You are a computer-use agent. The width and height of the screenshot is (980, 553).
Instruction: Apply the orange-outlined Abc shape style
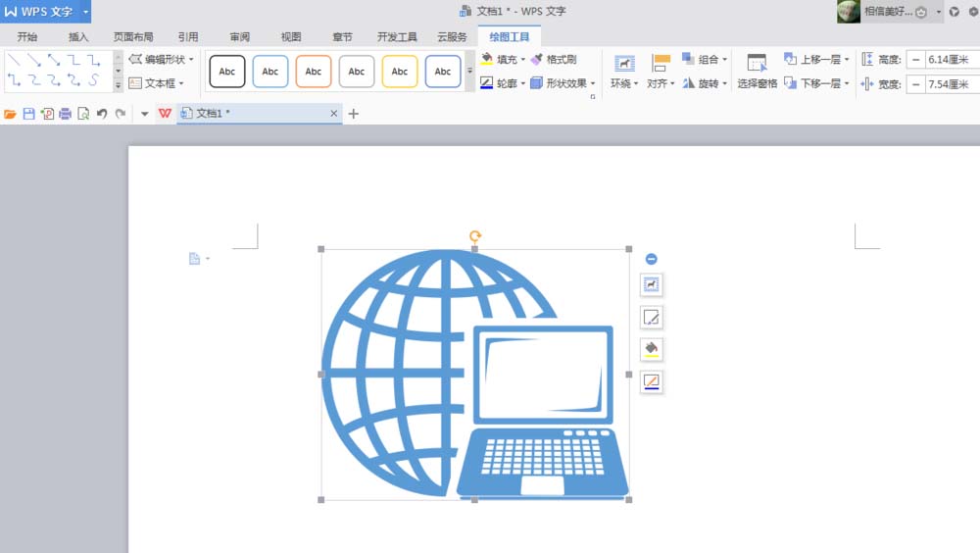(314, 72)
